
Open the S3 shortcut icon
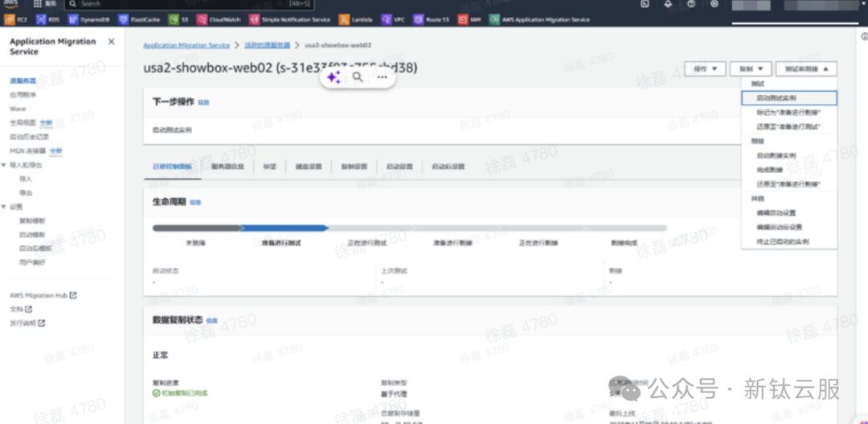(174, 19)
